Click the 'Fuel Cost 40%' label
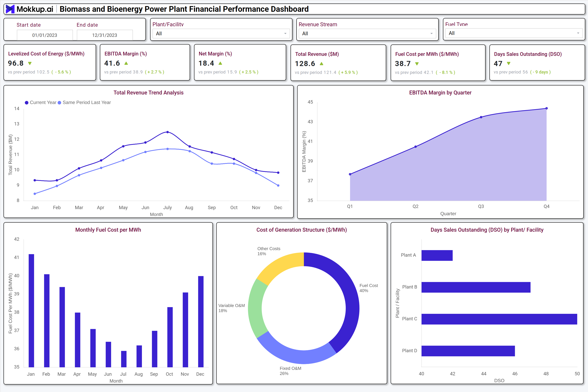The image size is (588, 392). [x=369, y=288]
